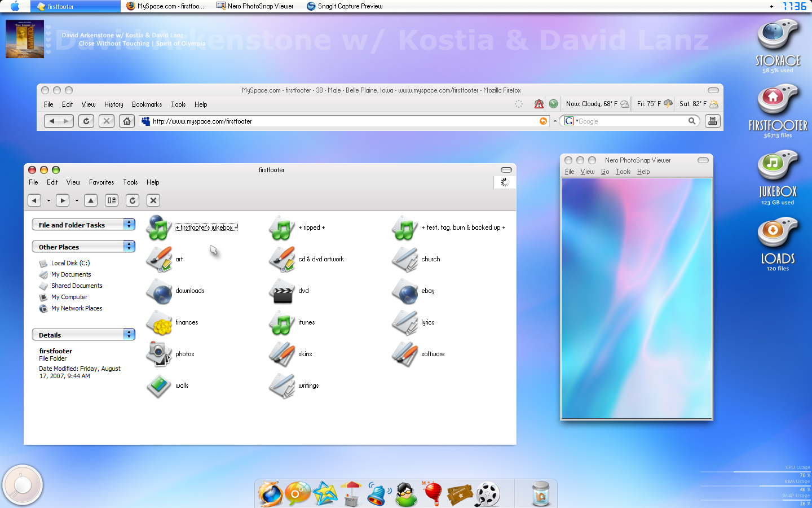The height and width of the screenshot is (508, 812).
Task: Click the trash jar in the dock
Action: tap(540, 493)
